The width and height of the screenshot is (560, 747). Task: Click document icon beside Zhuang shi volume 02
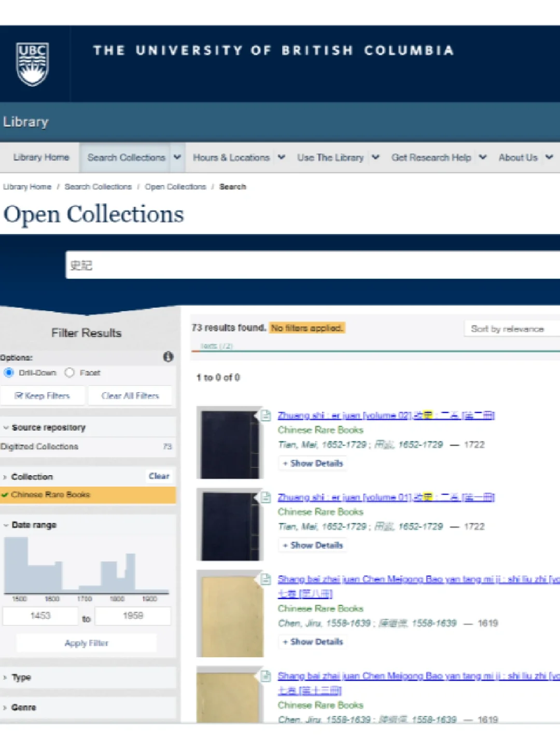266,416
